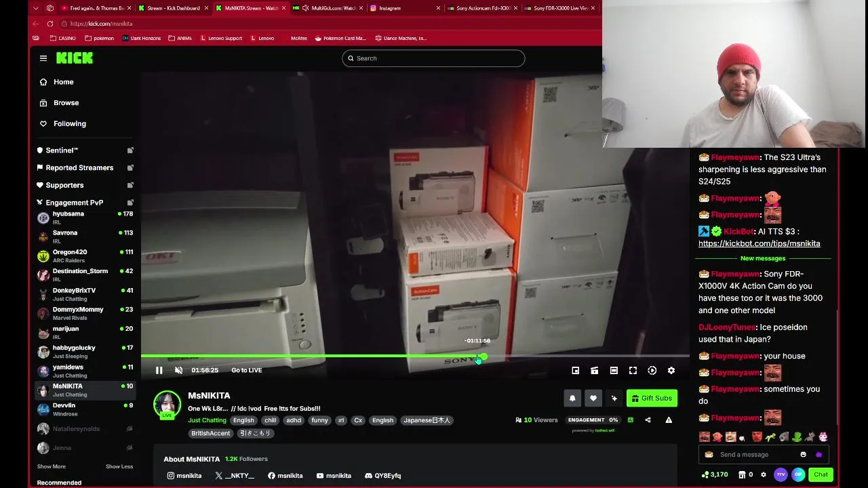Image resolution: width=868 pixels, height=488 pixels.
Task: Open DonkeyBrixTV channel in the sidebar
Action: click(85, 294)
